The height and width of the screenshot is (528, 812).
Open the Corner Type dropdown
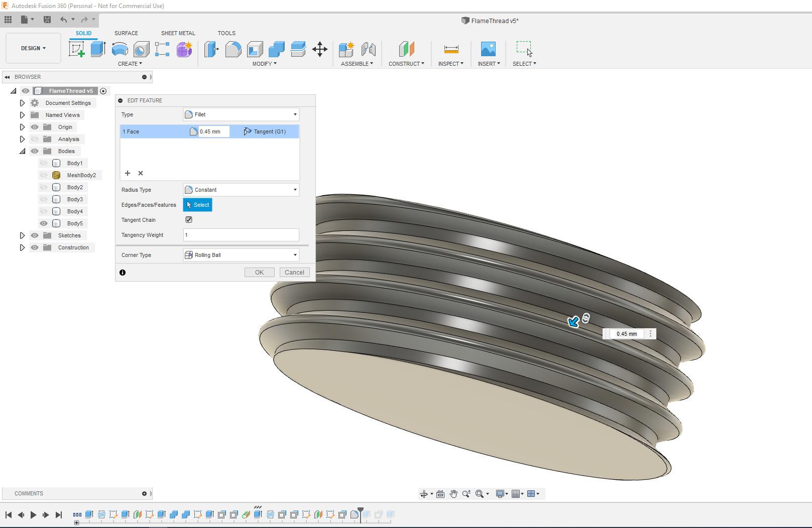click(x=241, y=255)
